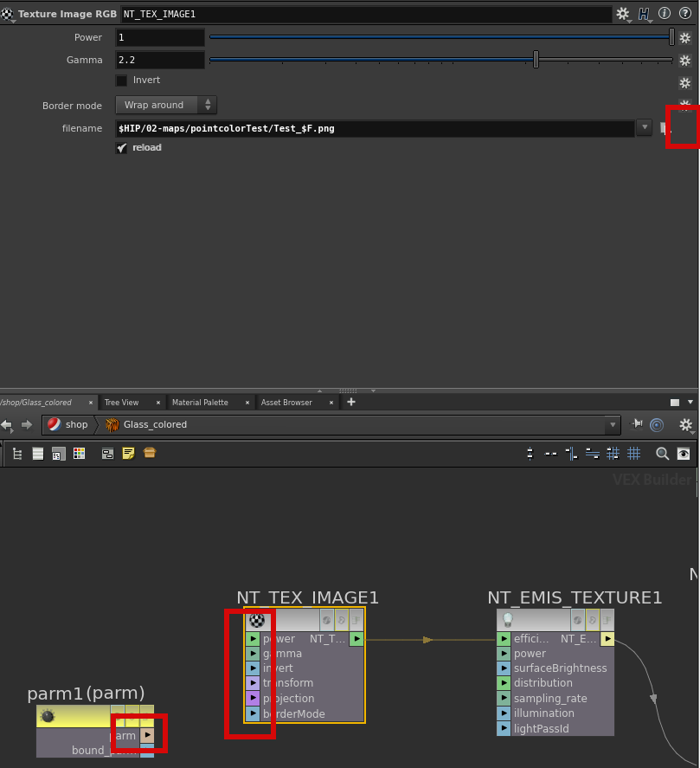This screenshot has width=700, height=768.
Task: Go back in network history
Action: point(7,424)
